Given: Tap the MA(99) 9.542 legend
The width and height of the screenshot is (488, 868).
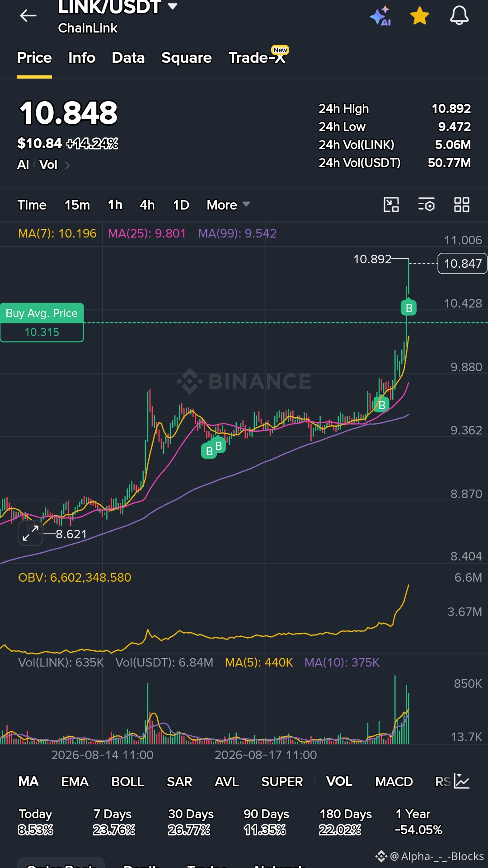Looking at the screenshot, I should point(237,233).
